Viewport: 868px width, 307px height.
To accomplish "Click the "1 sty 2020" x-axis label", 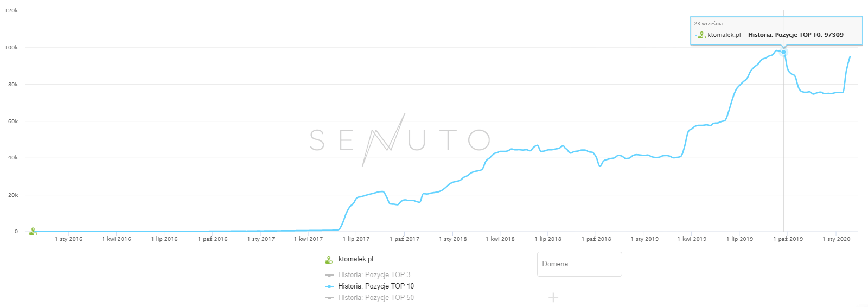I will (x=836, y=239).
